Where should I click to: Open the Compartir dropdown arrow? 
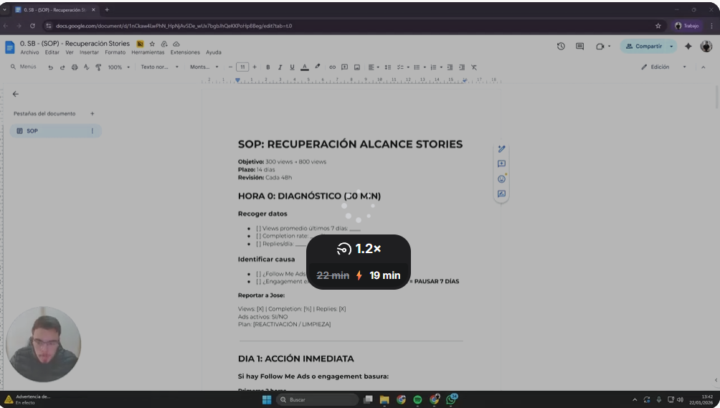(x=671, y=46)
